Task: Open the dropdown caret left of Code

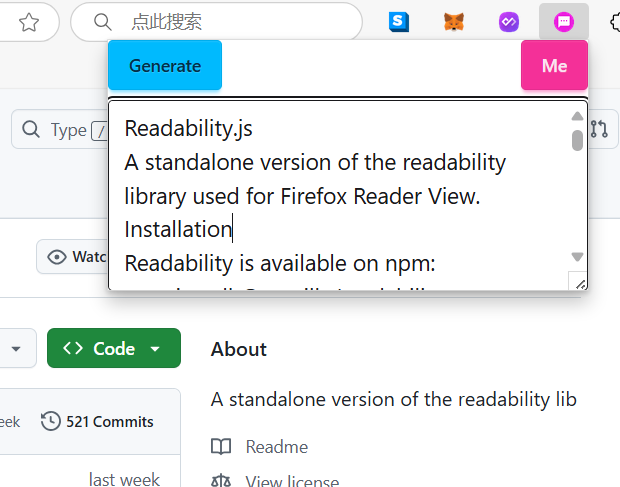Action: [16, 348]
